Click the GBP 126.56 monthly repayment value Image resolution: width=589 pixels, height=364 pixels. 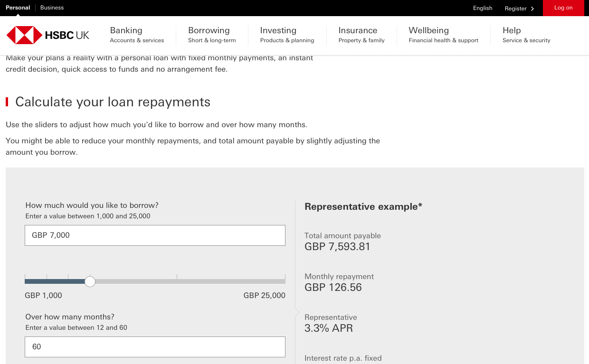[333, 288]
